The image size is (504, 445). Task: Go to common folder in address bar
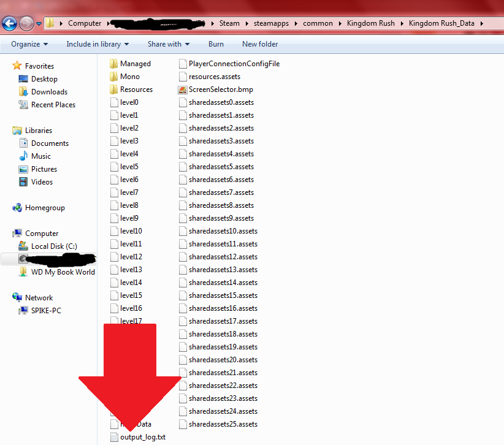pos(318,23)
